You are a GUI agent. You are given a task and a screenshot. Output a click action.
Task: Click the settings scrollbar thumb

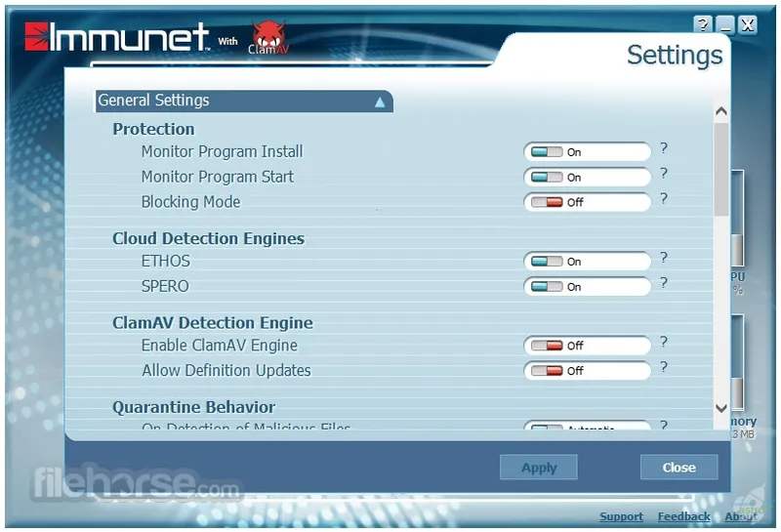(x=721, y=170)
